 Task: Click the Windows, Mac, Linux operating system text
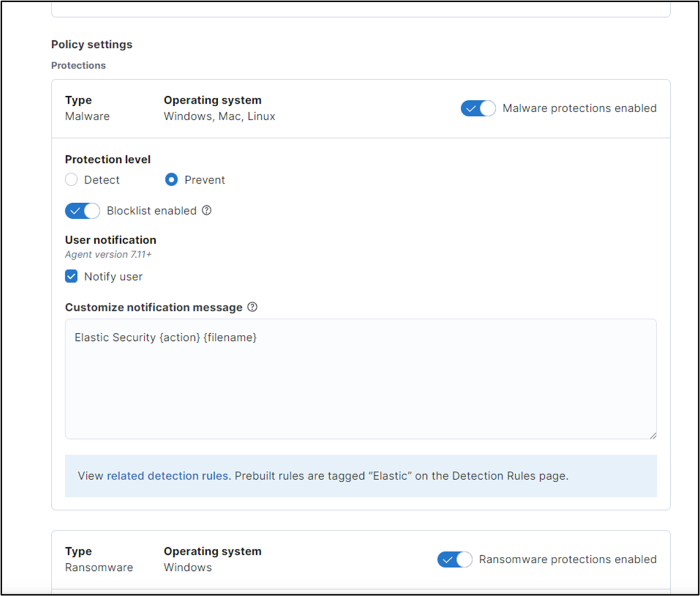219,116
